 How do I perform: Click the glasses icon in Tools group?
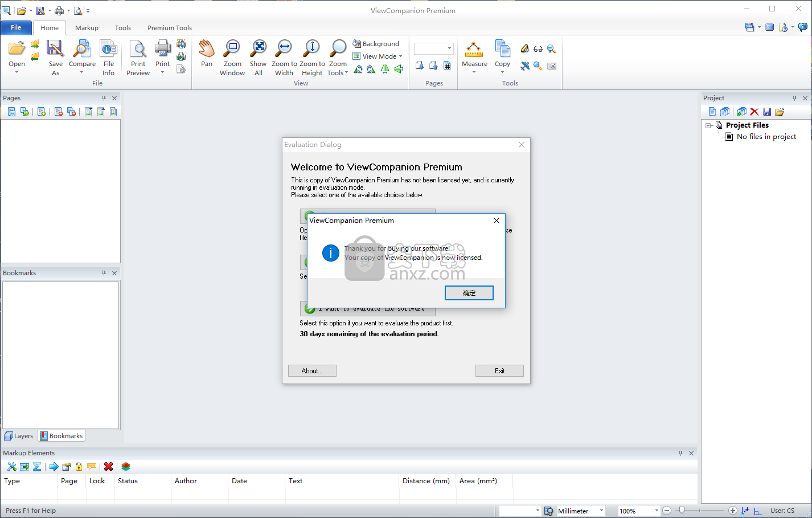pyautogui.click(x=538, y=49)
